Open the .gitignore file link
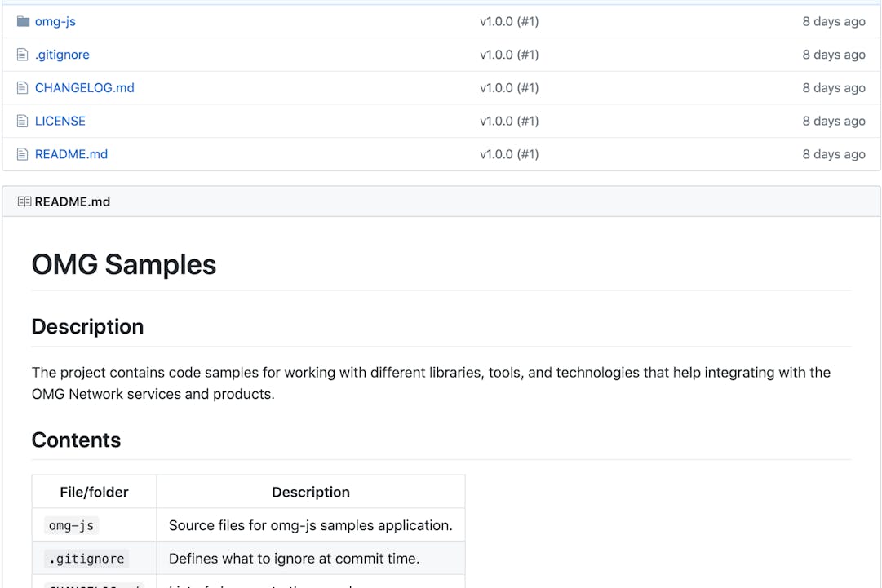 62,55
